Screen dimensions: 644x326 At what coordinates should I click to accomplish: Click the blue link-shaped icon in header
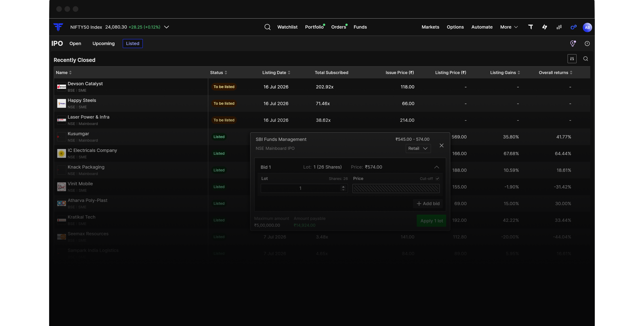(x=573, y=27)
